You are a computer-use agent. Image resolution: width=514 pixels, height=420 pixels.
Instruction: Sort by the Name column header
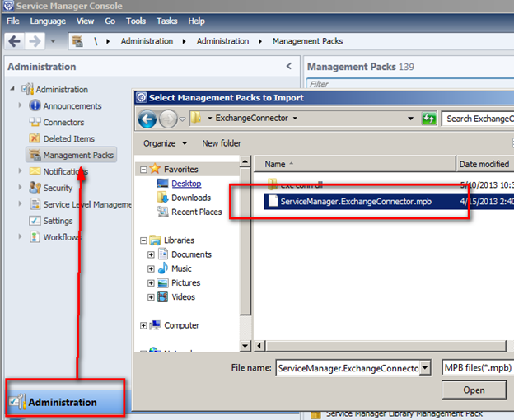pyautogui.click(x=355, y=164)
